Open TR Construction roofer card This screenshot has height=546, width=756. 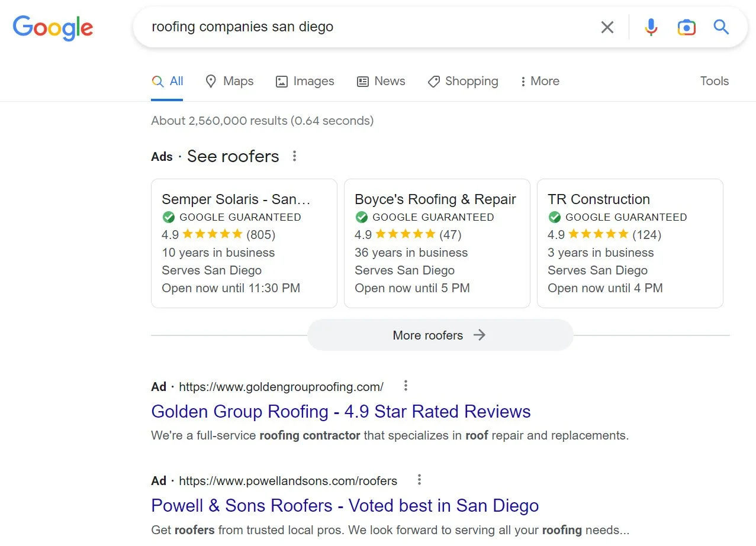click(x=630, y=243)
